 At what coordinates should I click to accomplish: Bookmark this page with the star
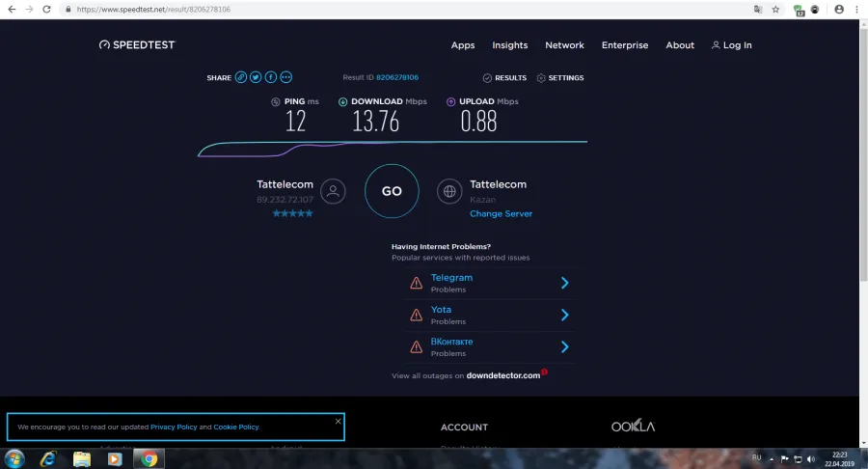[775, 10]
